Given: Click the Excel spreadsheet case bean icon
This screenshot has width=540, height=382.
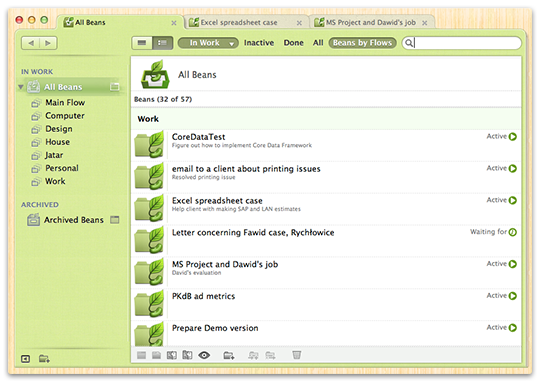Looking at the screenshot, I should pos(149,208).
